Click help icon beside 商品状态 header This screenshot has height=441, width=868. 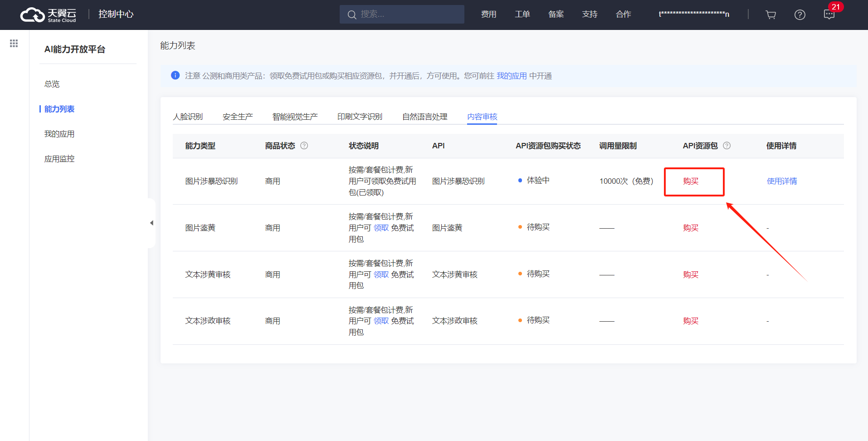[x=304, y=146]
